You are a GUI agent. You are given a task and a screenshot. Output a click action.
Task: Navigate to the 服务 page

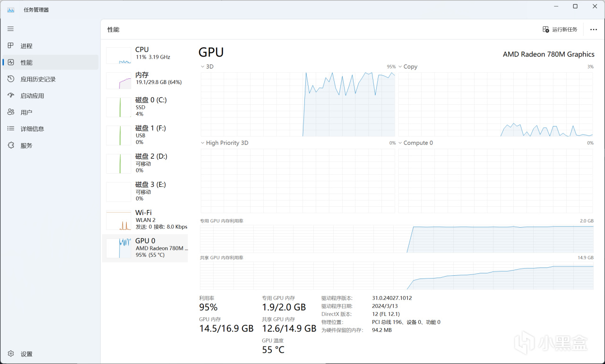click(50, 145)
